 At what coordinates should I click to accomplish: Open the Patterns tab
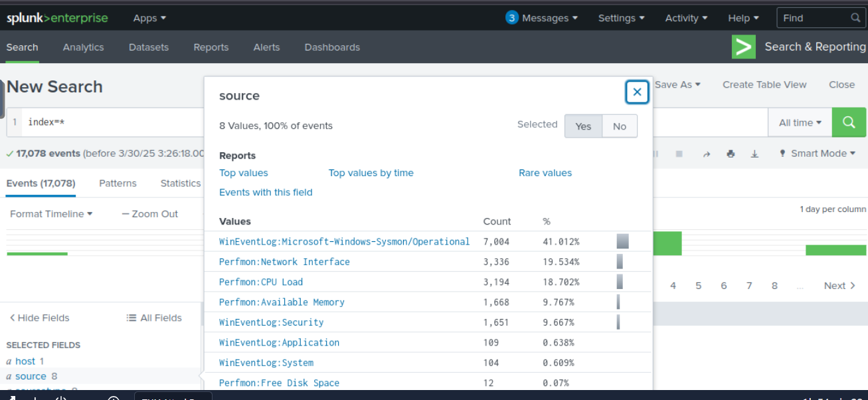click(x=118, y=183)
